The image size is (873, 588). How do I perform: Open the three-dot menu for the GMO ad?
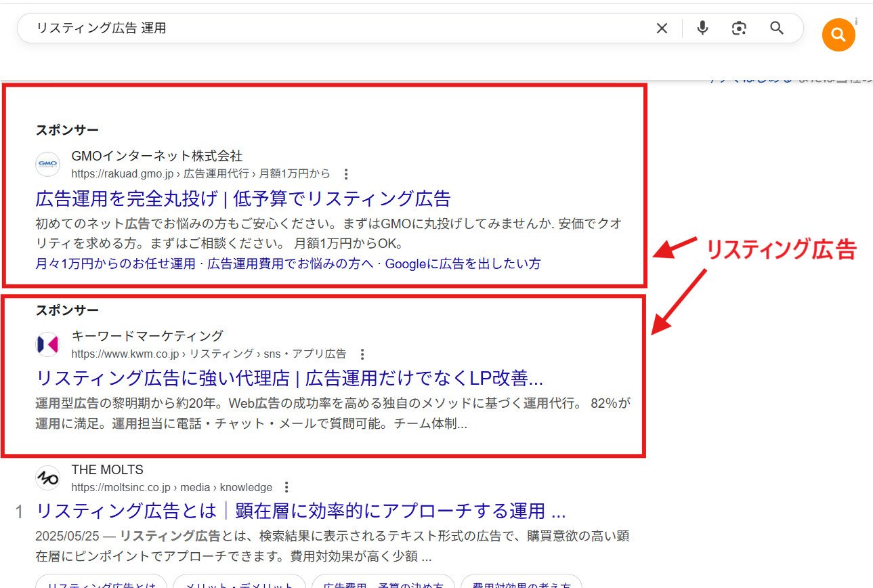346,174
